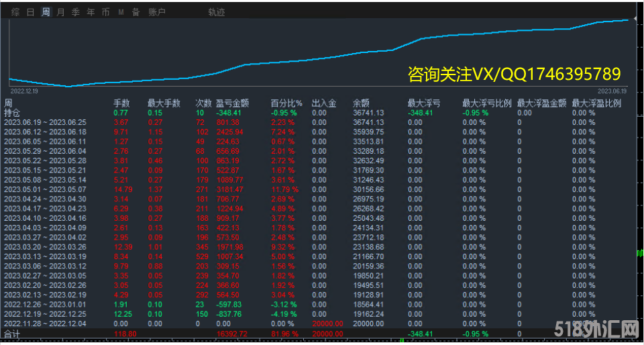
Task: Click the 百分比% column header
Action: click(286, 103)
